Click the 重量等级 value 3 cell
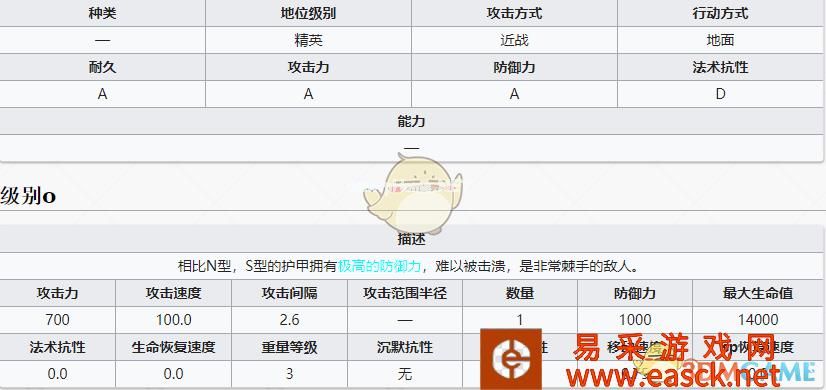Viewport: 826px width, 390px height. click(289, 374)
